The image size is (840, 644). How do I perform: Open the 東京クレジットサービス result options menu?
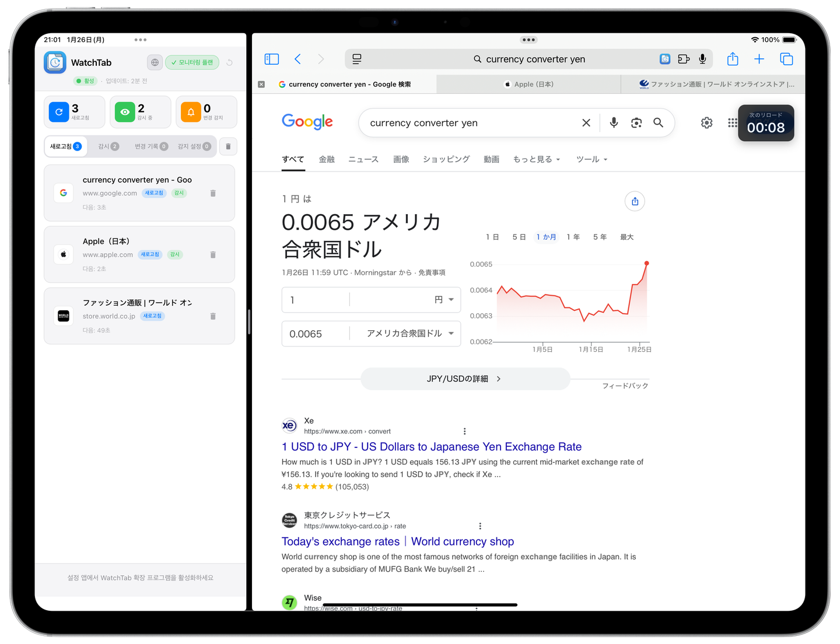[480, 526]
